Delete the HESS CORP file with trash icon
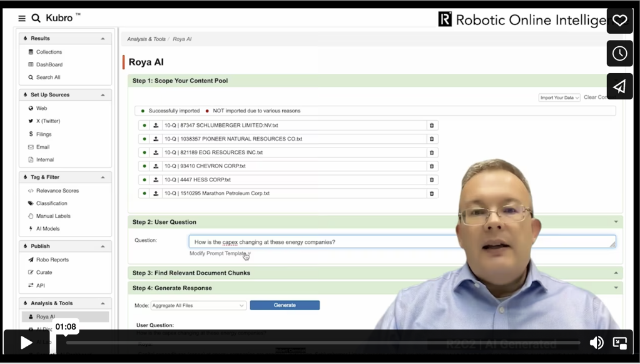 432,180
